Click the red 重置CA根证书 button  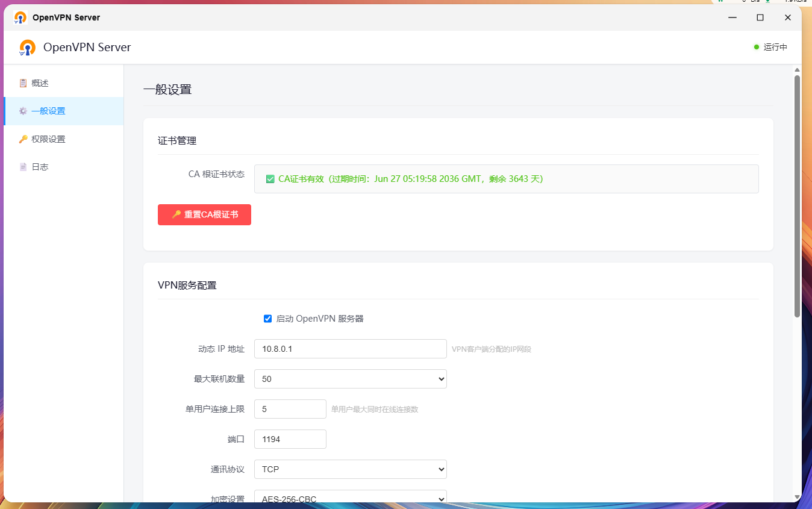(204, 214)
